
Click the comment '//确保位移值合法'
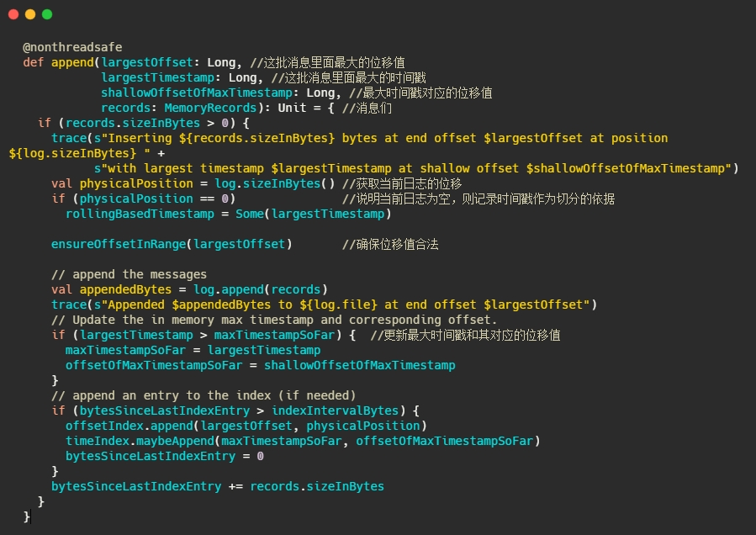[389, 244]
